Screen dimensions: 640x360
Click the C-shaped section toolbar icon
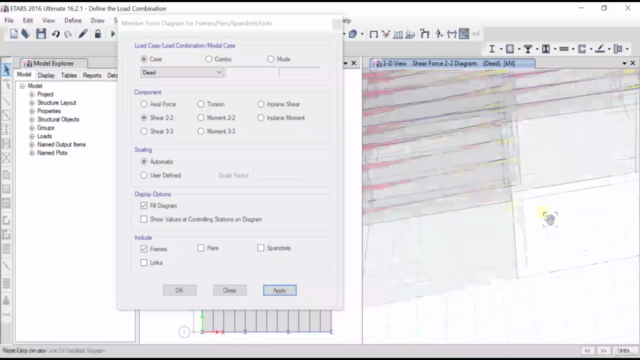[x=582, y=49]
